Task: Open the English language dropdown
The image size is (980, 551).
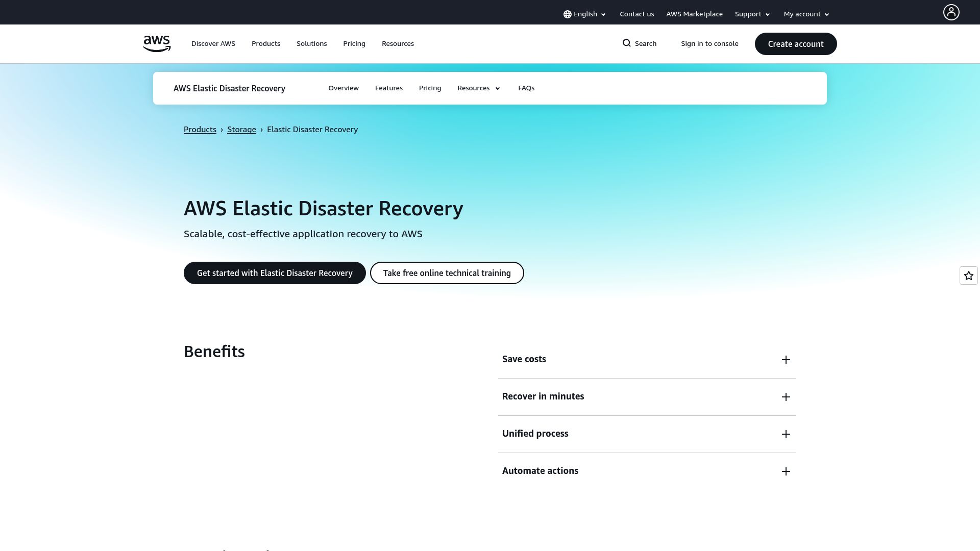Action: (585, 14)
